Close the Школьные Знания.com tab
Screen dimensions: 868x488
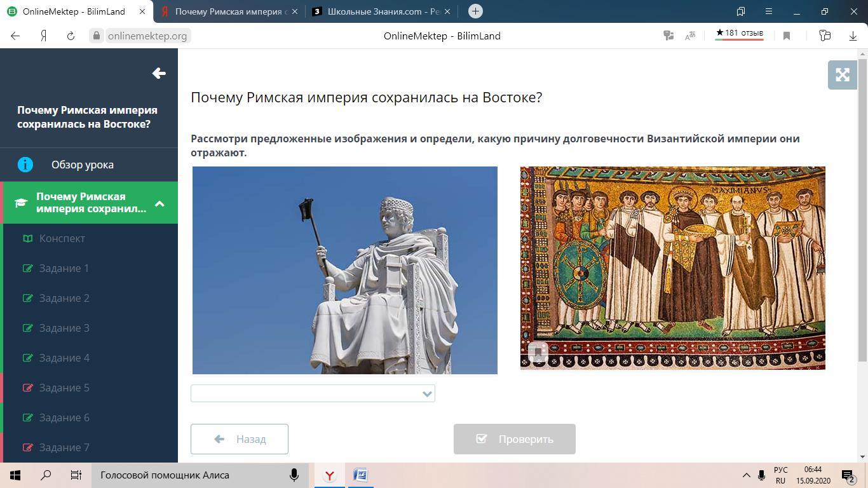[x=447, y=11]
